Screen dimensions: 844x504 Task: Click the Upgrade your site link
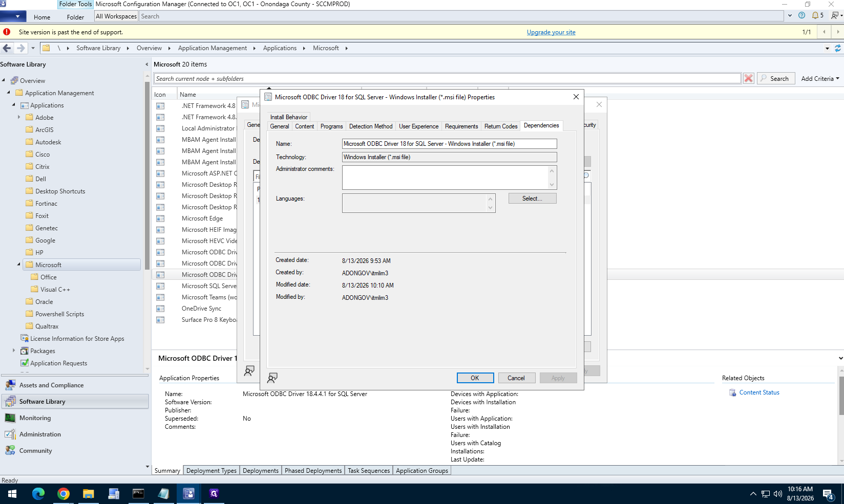coord(551,32)
